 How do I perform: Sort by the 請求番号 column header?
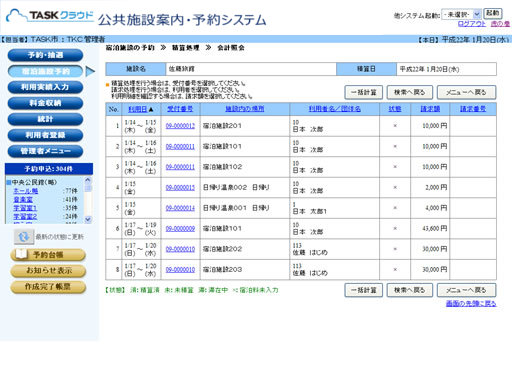473,109
